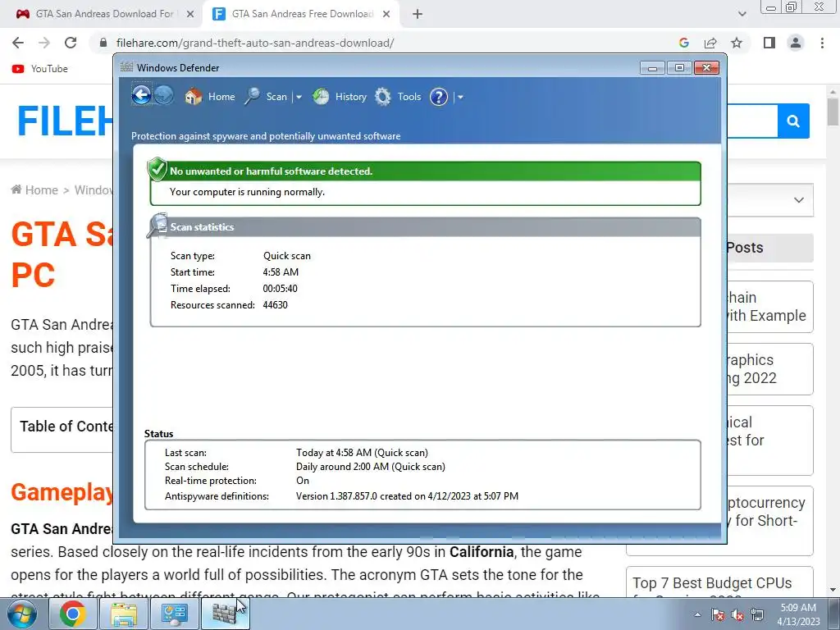Open the Chrome profile avatar
The width and height of the screenshot is (840, 630).
pos(796,43)
